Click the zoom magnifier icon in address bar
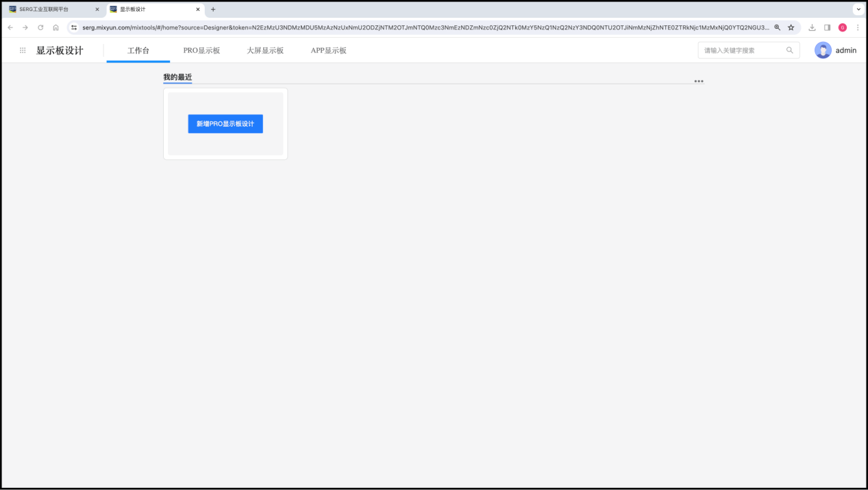 [777, 27]
